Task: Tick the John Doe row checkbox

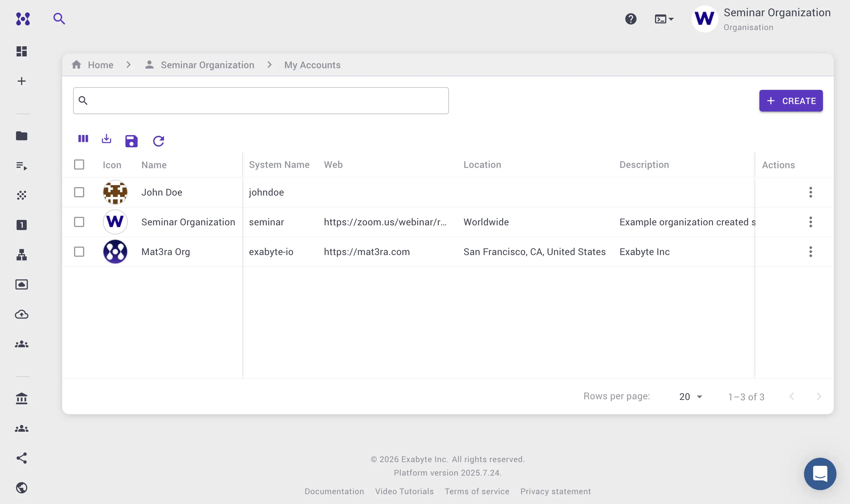Action: click(x=79, y=192)
